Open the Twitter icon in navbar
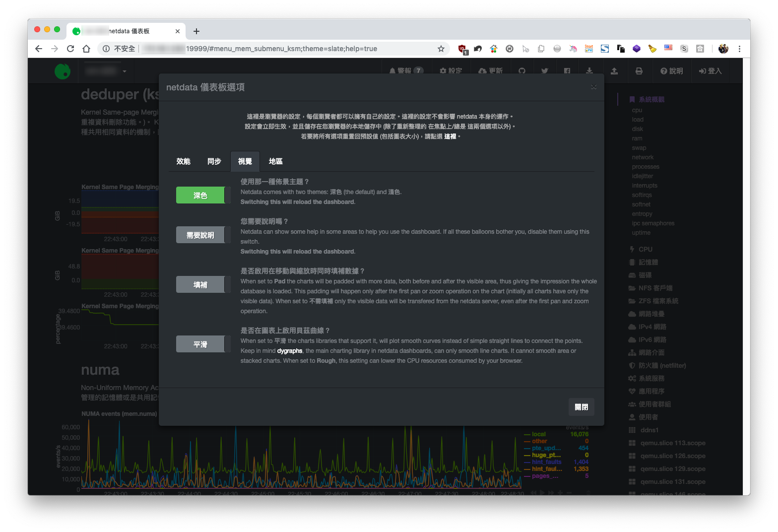778x532 pixels. tap(545, 71)
